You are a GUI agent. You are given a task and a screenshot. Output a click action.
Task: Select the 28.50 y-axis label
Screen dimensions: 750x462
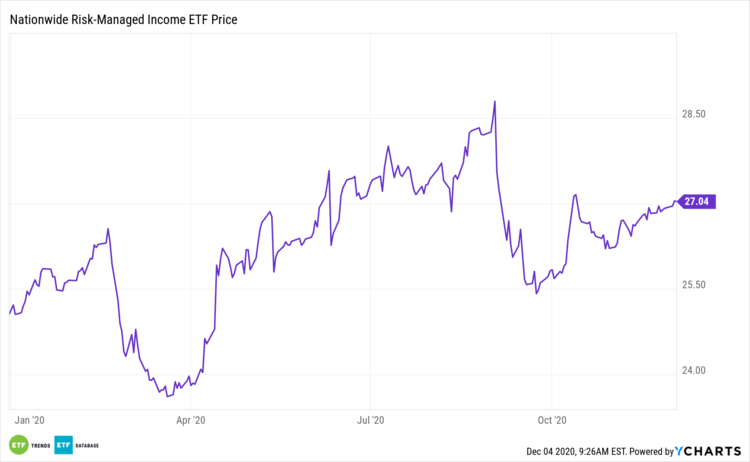click(x=693, y=115)
